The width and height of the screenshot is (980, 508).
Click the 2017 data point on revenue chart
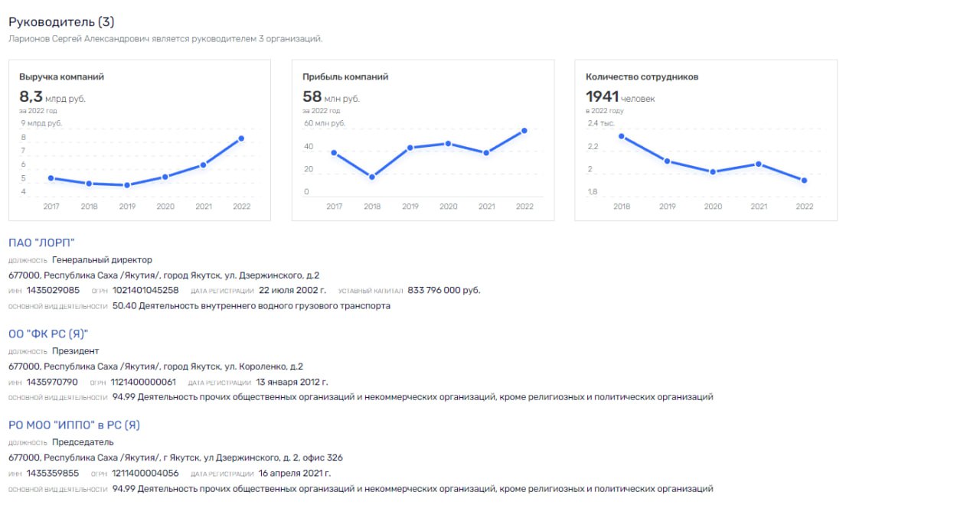click(51, 178)
